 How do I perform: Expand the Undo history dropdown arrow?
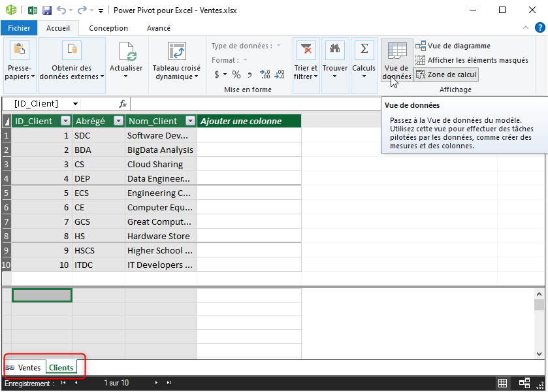pyautogui.click(x=71, y=10)
